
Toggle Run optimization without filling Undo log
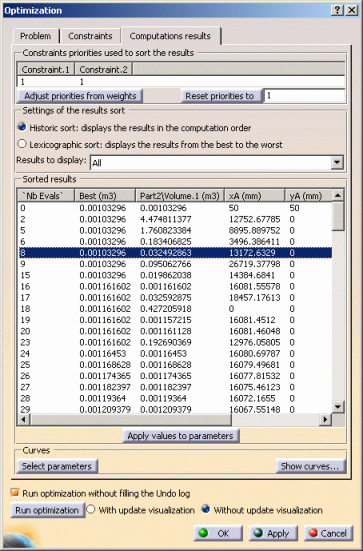(x=14, y=493)
